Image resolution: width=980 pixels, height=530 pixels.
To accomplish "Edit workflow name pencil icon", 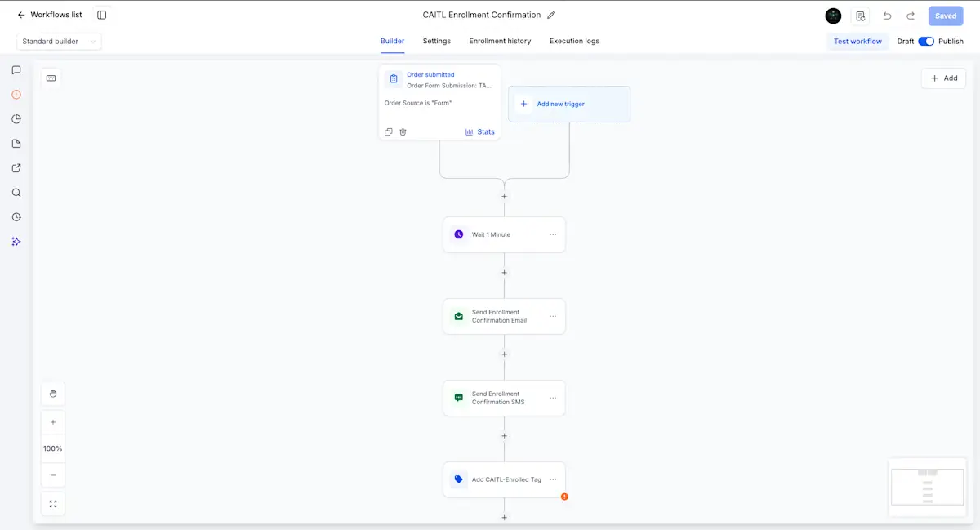I will (551, 15).
